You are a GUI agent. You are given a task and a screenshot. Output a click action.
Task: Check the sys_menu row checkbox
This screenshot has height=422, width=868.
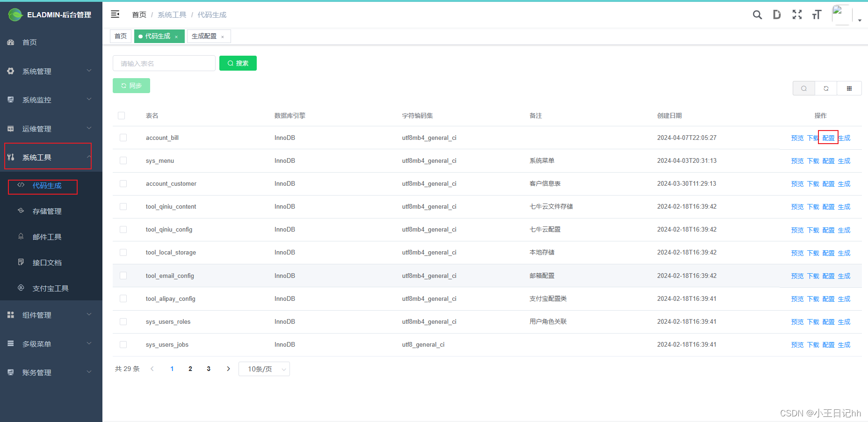click(x=123, y=160)
